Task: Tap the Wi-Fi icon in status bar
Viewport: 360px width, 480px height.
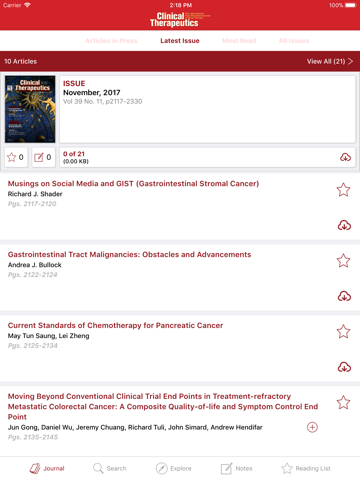Action: (x=27, y=5)
